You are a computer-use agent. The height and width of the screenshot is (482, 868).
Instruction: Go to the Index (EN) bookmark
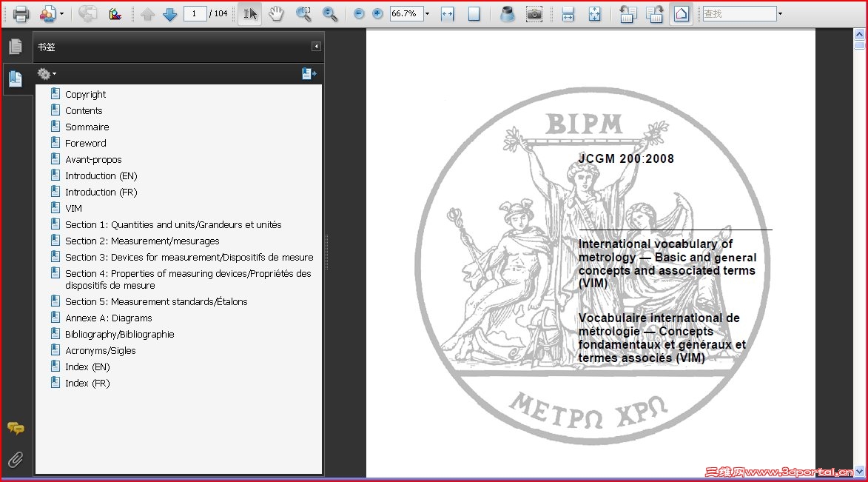pyautogui.click(x=87, y=366)
